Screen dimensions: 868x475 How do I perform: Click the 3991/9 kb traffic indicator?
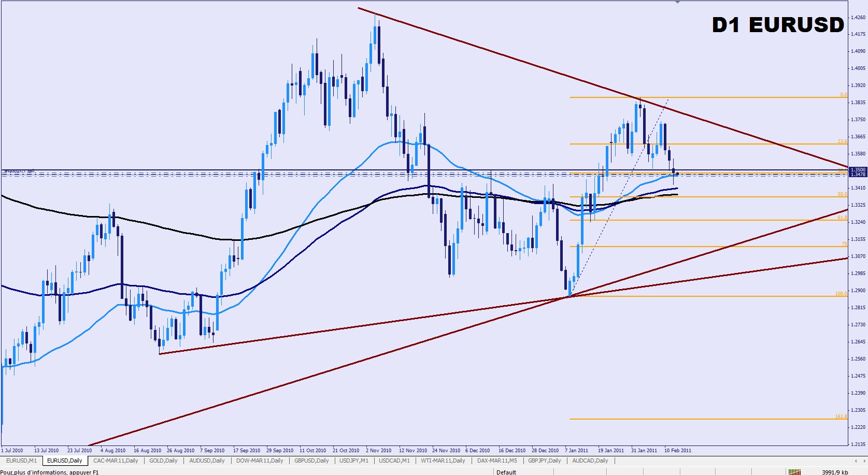tap(835, 472)
